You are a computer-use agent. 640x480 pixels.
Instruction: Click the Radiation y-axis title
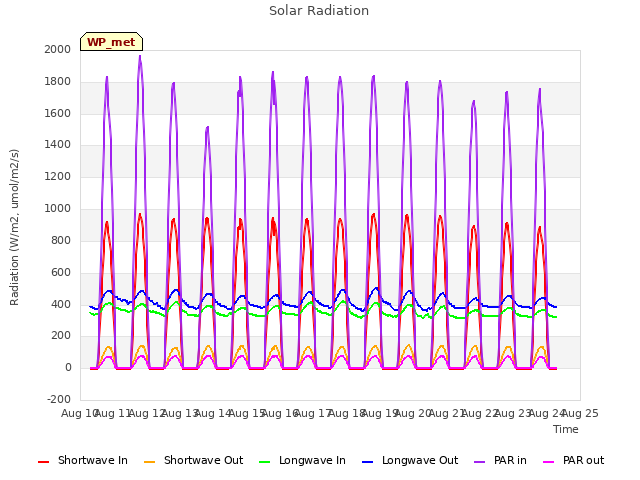[14, 227]
